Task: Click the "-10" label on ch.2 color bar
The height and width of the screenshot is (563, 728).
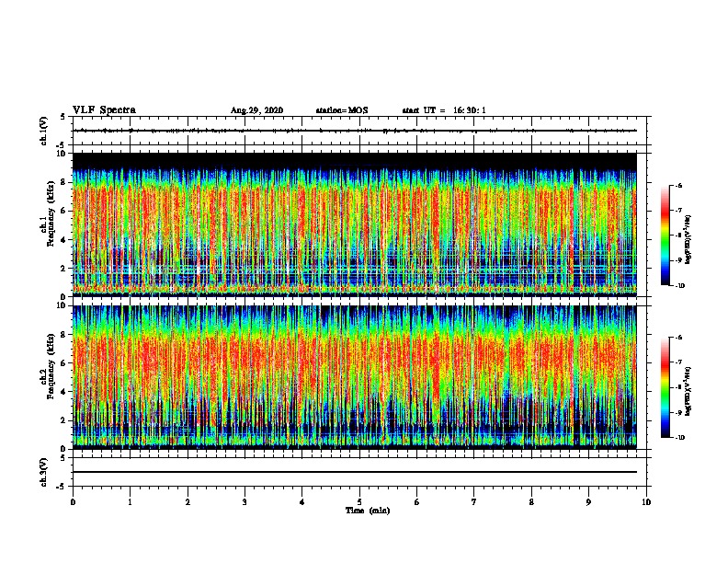Action: pyautogui.click(x=679, y=437)
